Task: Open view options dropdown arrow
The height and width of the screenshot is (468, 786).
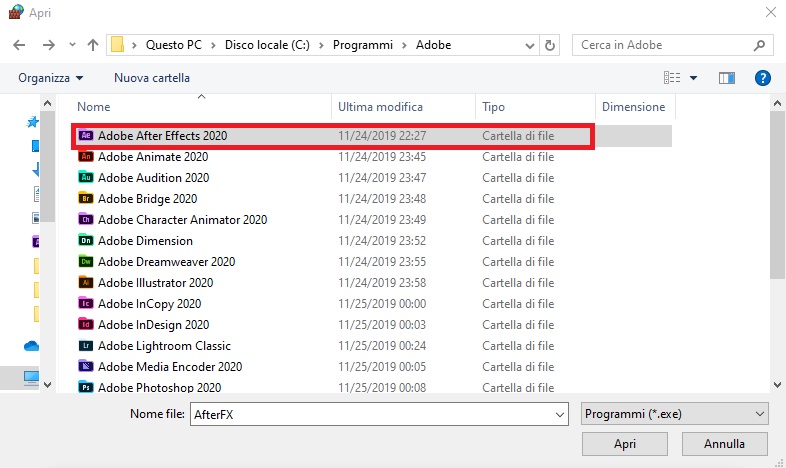Action: click(693, 78)
